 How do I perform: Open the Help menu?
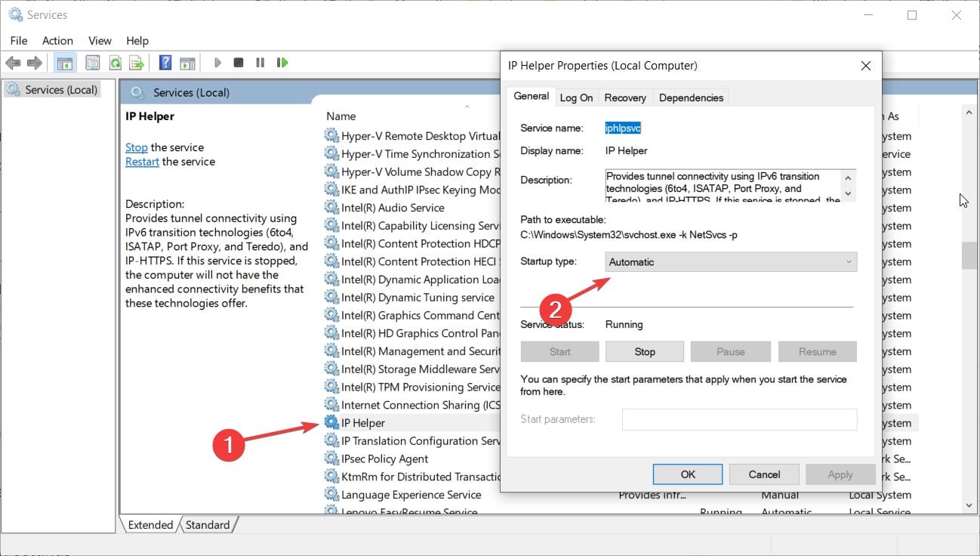coord(137,41)
